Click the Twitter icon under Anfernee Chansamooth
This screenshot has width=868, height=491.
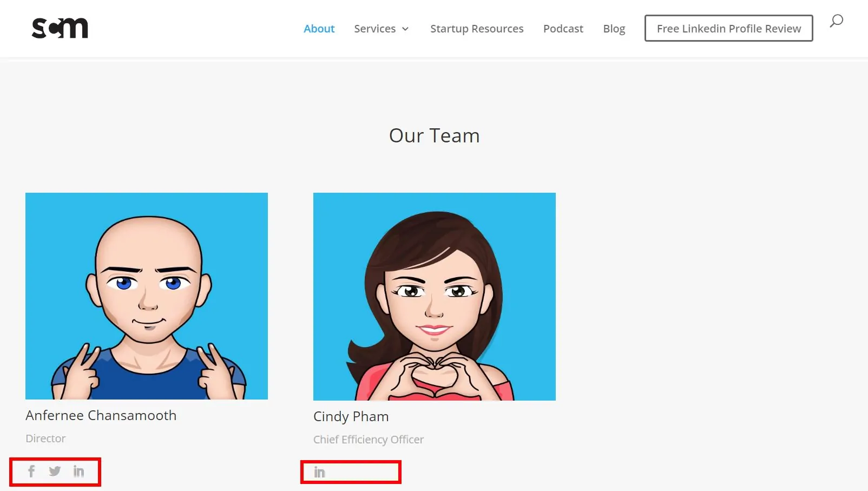coord(55,471)
